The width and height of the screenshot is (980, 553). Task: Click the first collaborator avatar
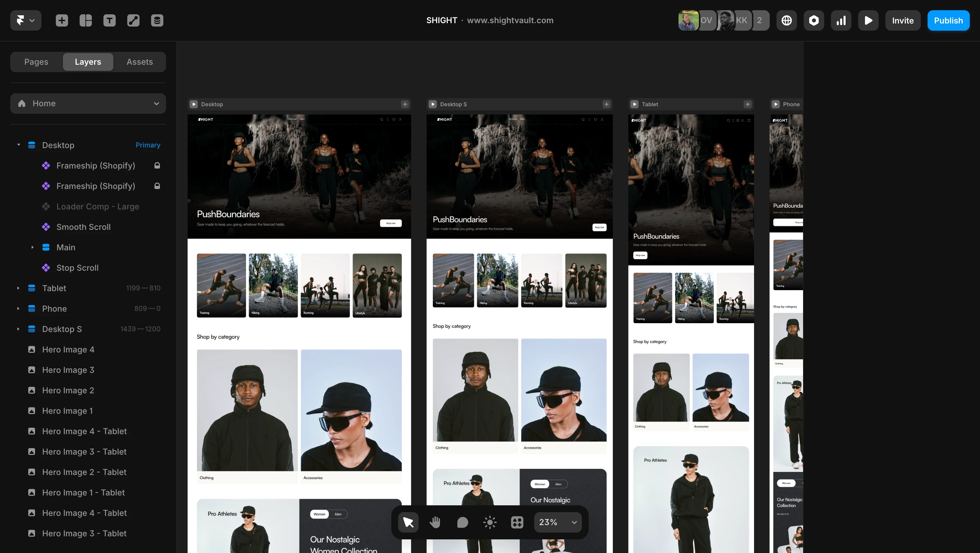688,20
